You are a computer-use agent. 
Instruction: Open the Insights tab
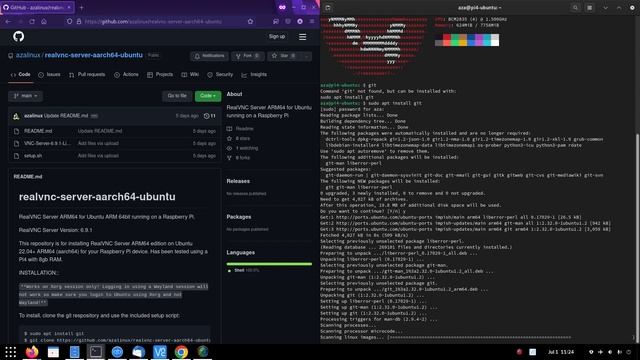click(x=254, y=75)
